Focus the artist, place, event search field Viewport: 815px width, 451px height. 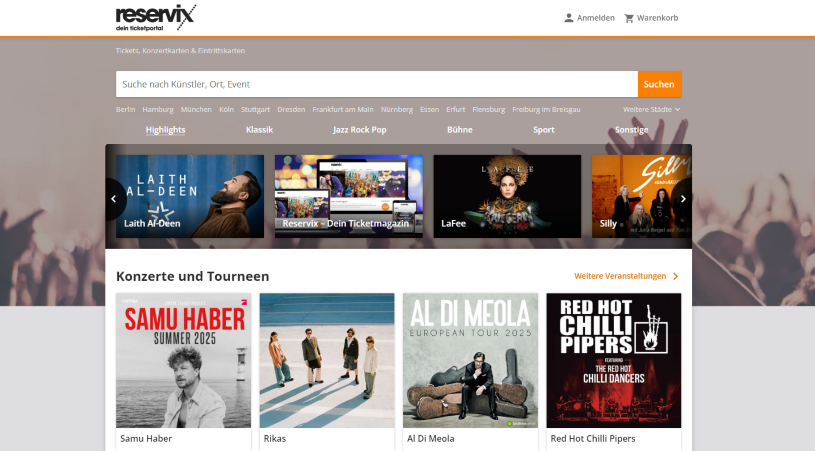click(x=376, y=84)
